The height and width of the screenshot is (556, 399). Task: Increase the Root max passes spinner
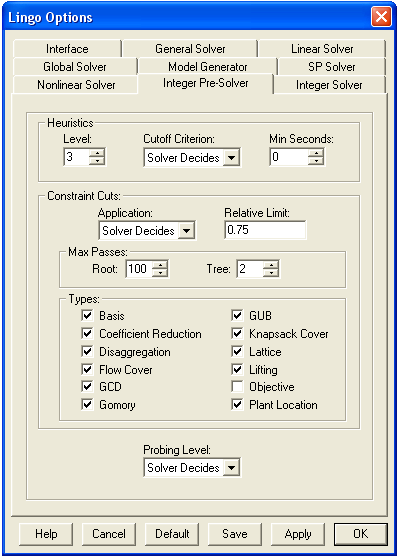point(160,265)
